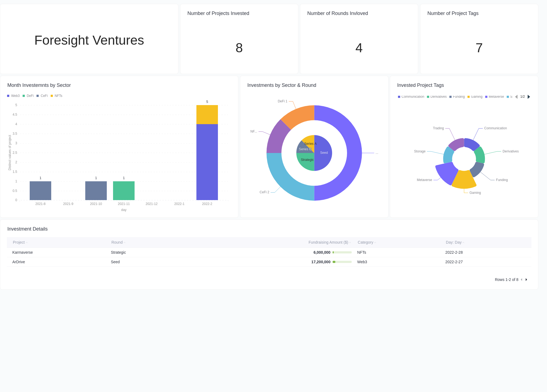Sort the table by Day: Day column
This screenshot has width=547, height=392.
click(x=455, y=242)
